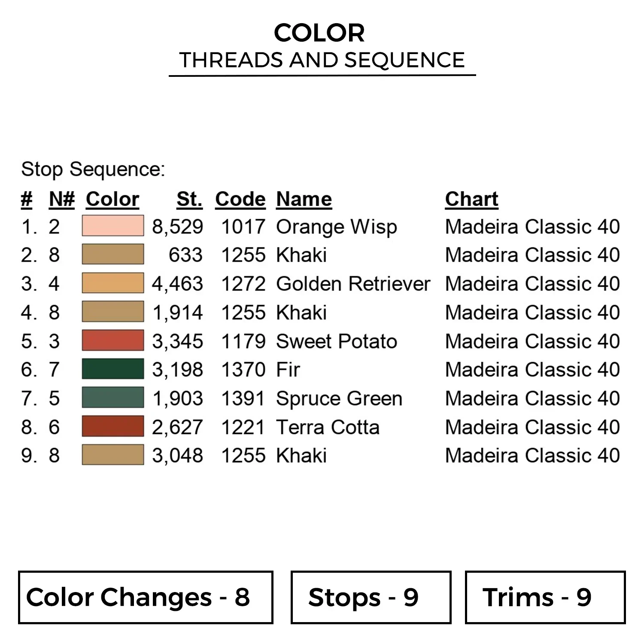The height and width of the screenshot is (644, 644).
Task: Select the "Name" column header
Action: tap(304, 199)
